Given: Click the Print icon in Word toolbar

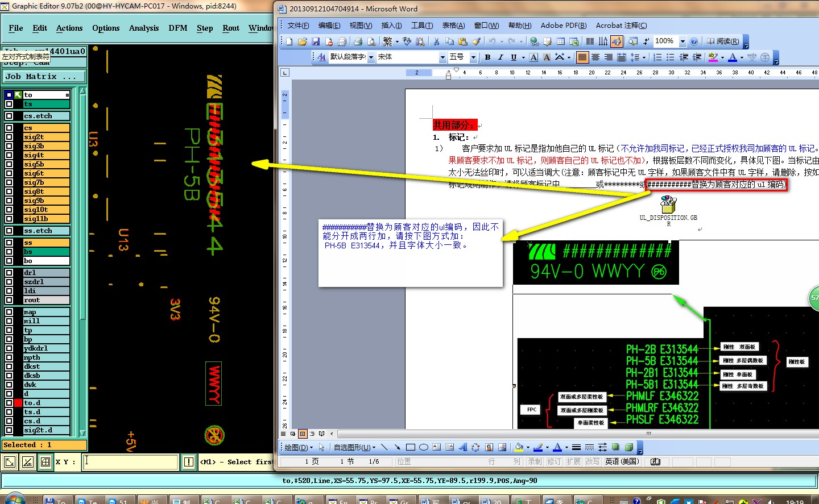Looking at the screenshot, I should (358, 41).
